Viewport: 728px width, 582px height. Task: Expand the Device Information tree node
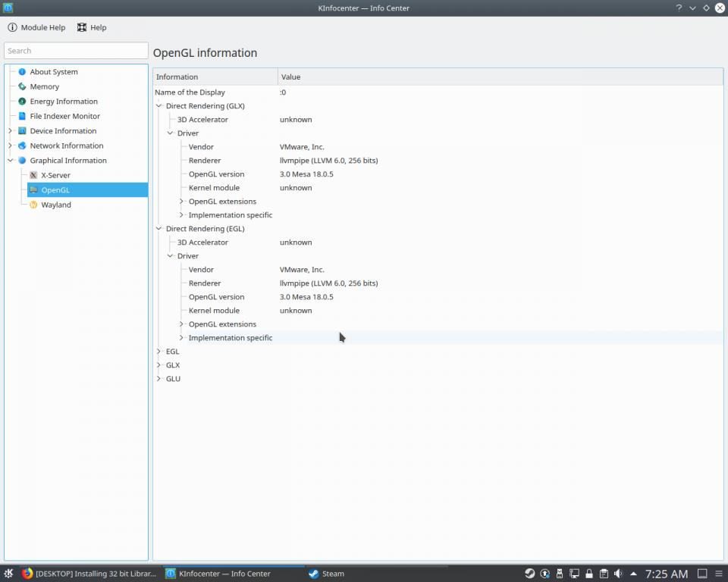[11, 131]
